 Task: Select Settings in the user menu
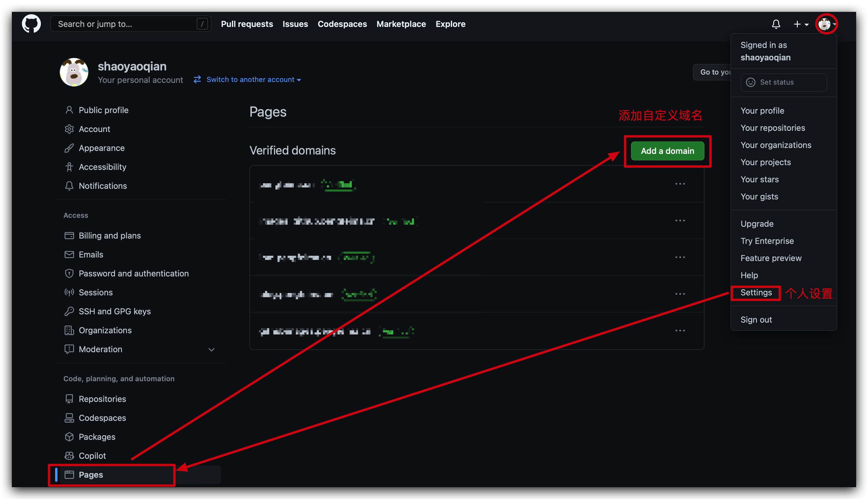(x=756, y=292)
